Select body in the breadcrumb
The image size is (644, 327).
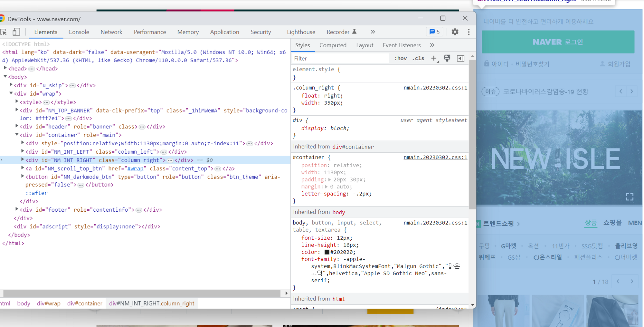(x=24, y=303)
